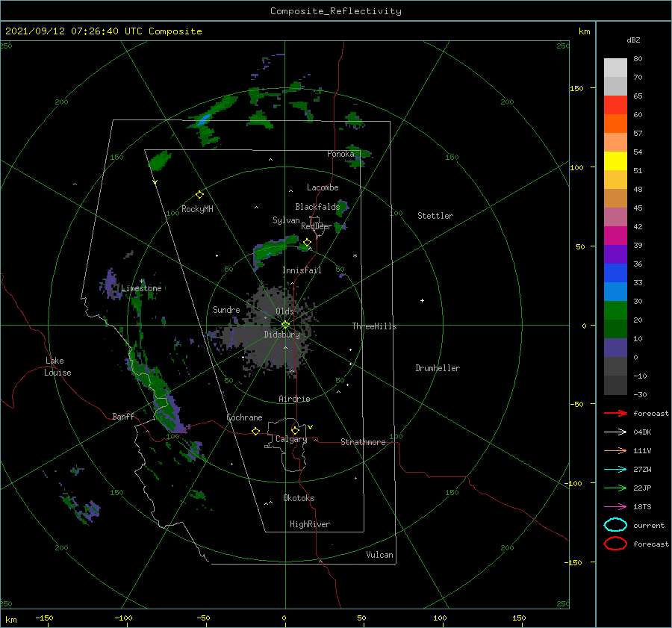Click the cyan 27ZW arrow icon
Viewport: 672px width, 628px height.
click(x=615, y=470)
